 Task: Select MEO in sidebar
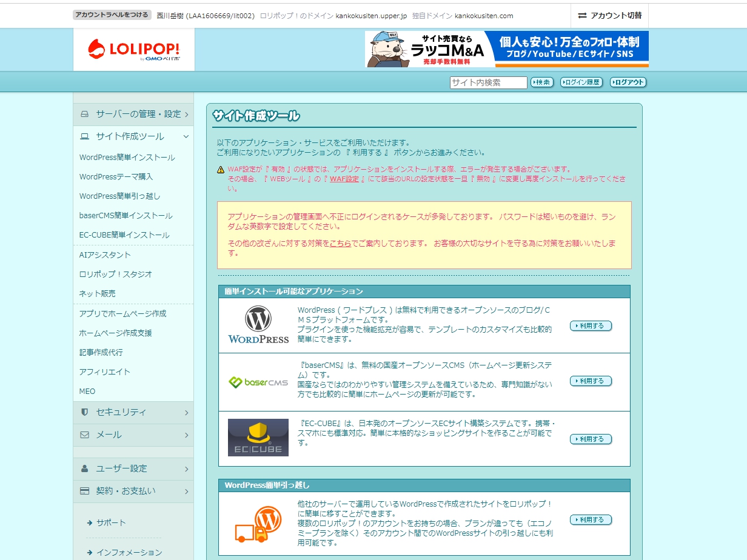[87, 392]
